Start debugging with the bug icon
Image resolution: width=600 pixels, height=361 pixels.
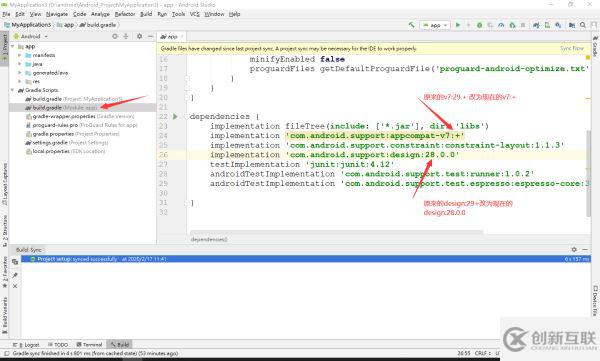479,25
